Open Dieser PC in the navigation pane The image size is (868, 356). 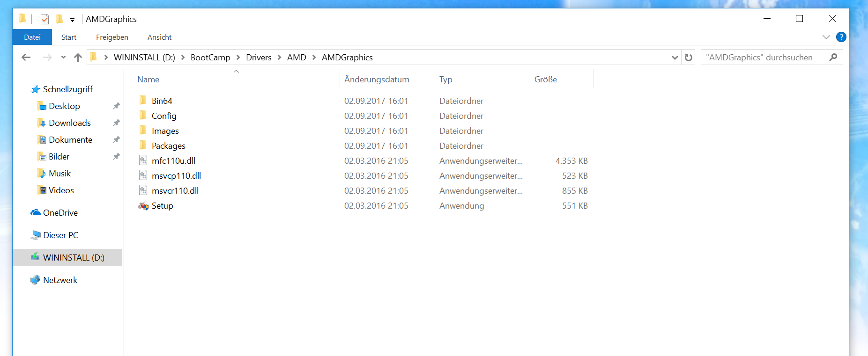coord(60,235)
